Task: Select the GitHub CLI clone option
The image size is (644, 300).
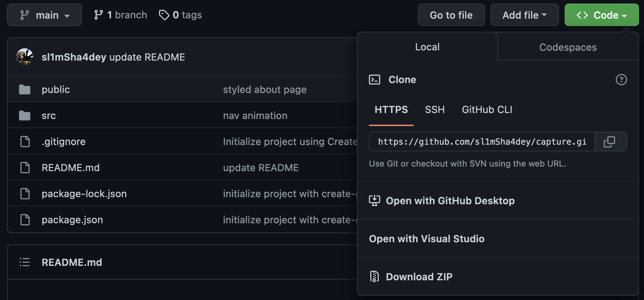Action: pyautogui.click(x=487, y=110)
